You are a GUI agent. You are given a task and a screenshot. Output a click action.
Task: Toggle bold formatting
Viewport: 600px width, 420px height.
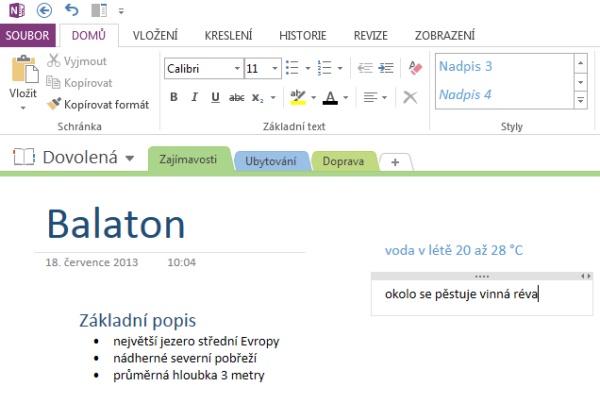click(173, 97)
